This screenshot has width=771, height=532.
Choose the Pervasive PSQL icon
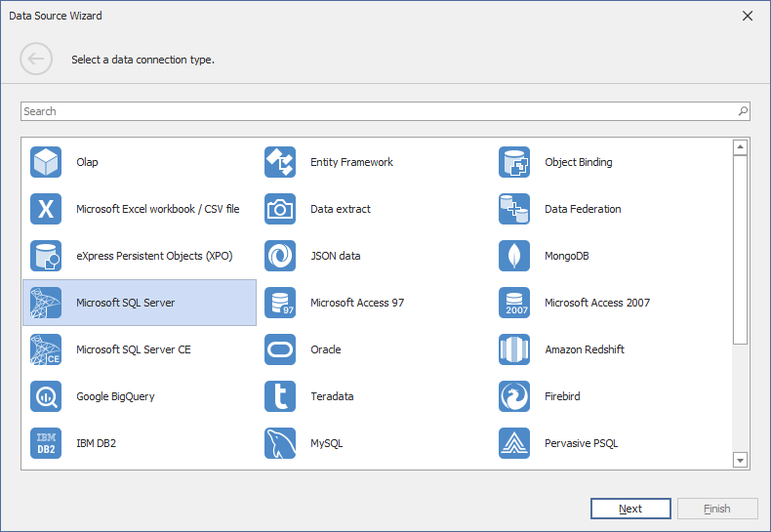coord(513,443)
